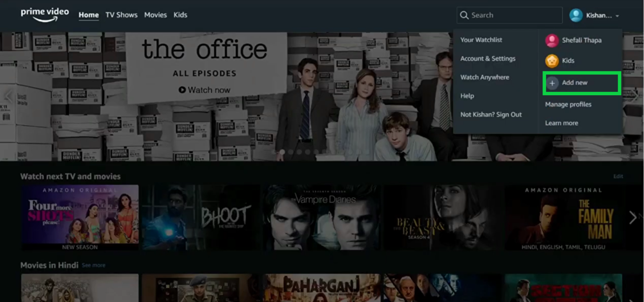Image resolution: width=644 pixels, height=302 pixels.
Task: Open Manage profiles
Action: pyautogui.click(x=568, y=104)
